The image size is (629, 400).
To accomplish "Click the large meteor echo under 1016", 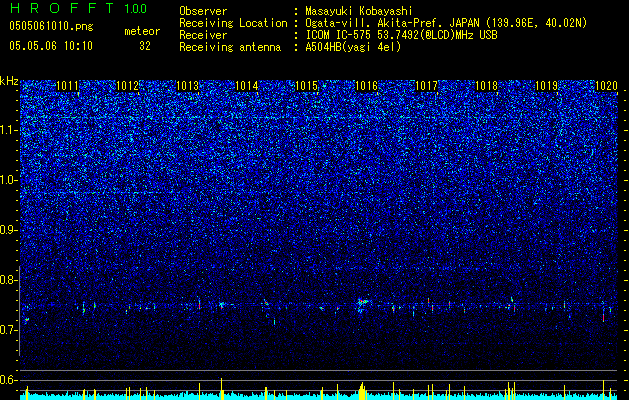I will point(363,305).
